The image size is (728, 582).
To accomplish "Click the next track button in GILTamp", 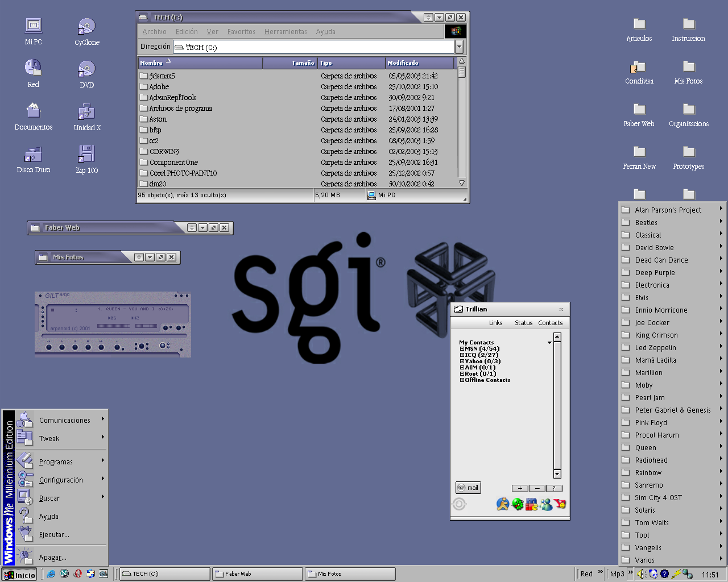I will click(x=101, y=347).
